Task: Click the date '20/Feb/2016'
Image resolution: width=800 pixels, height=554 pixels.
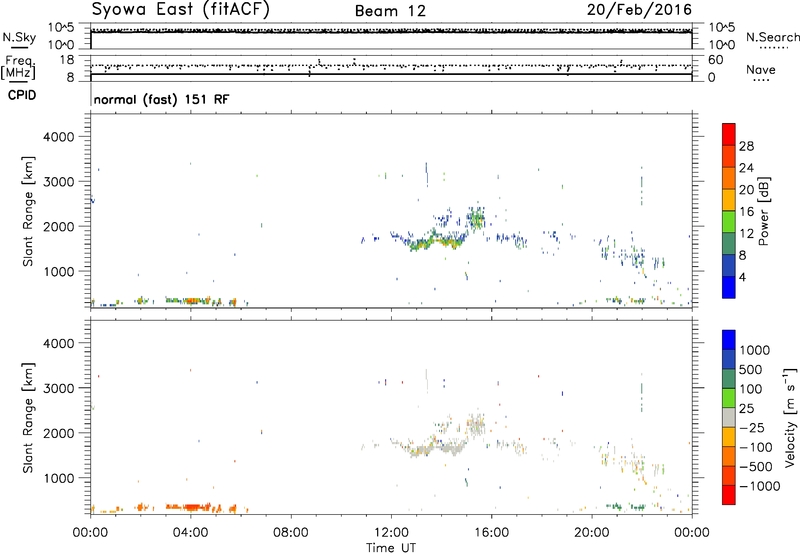Action: tap(639, 10)
